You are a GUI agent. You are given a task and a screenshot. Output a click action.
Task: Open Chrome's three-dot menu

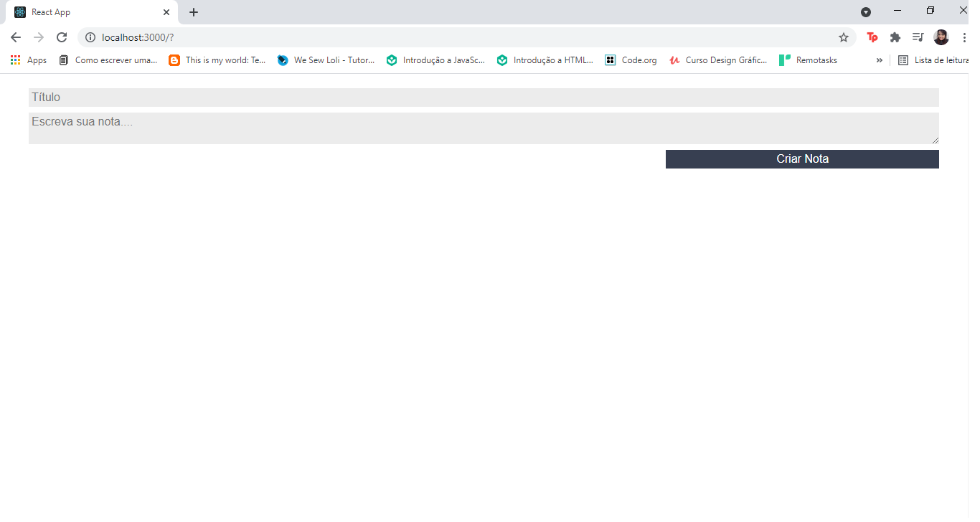point(964,37)
